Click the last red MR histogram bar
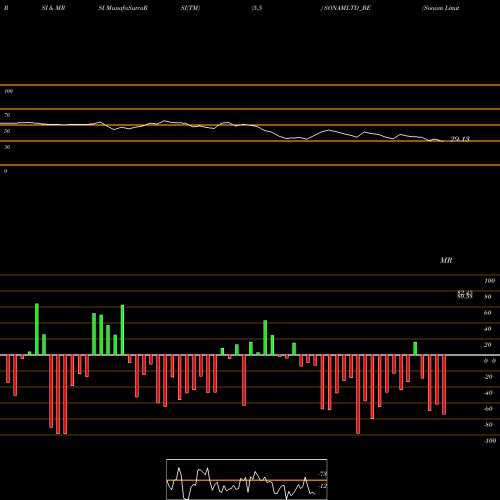Viewport: 500px width, 500px height. coord(444,385)
